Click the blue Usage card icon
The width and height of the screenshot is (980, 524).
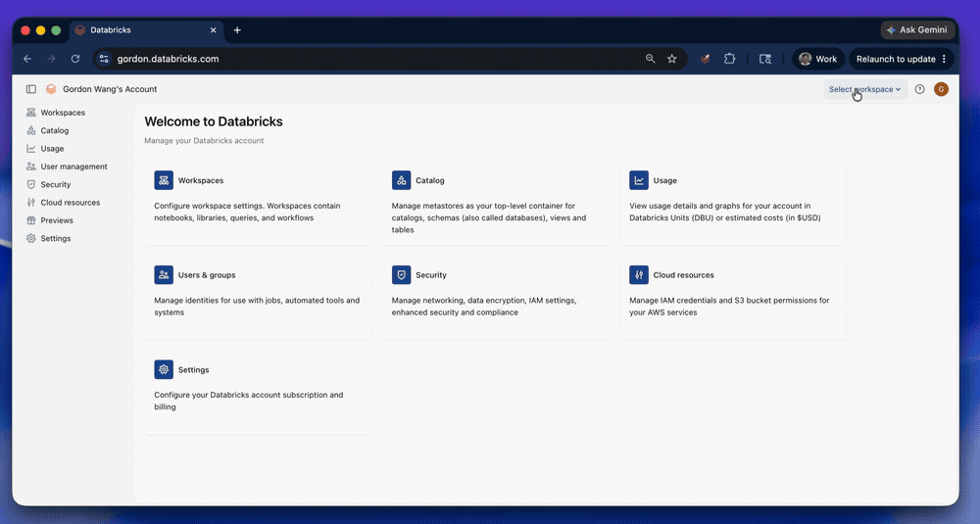639,180
